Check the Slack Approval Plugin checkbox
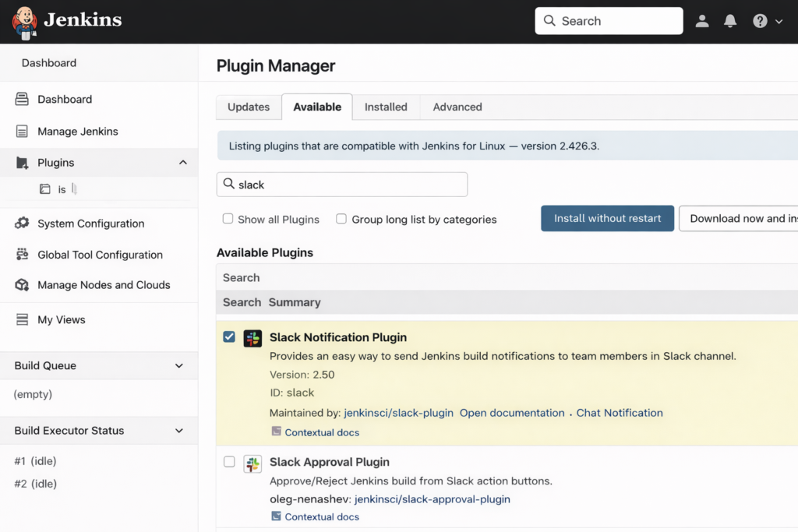Viewport: 798px width, 532px height. pyautogui.click(x=229, y=462)
